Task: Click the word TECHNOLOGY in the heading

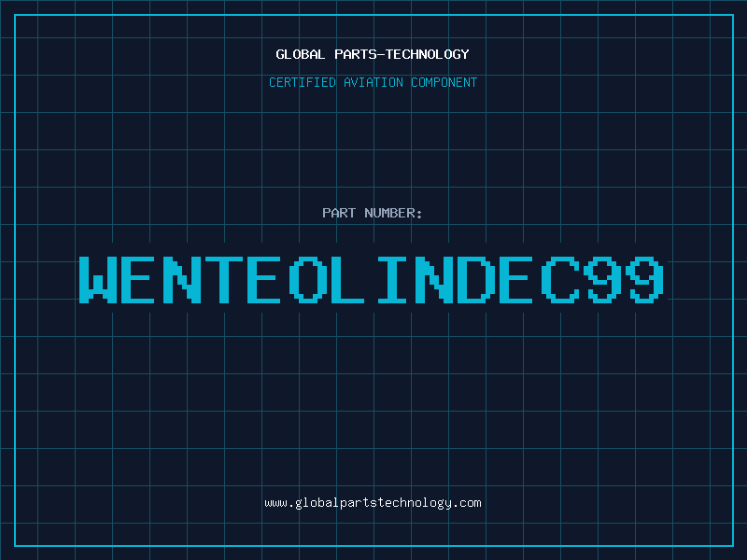Action: [x=425, y=54]
